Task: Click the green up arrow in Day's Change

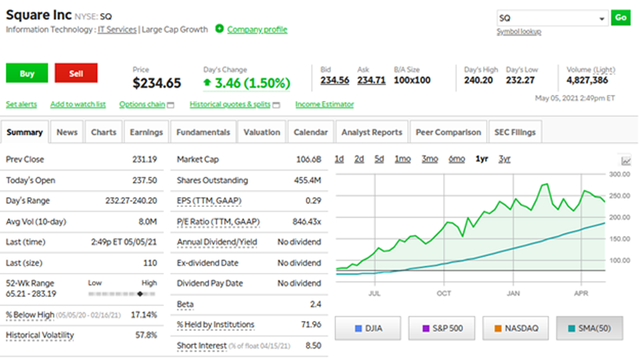Action: [208, 83]
